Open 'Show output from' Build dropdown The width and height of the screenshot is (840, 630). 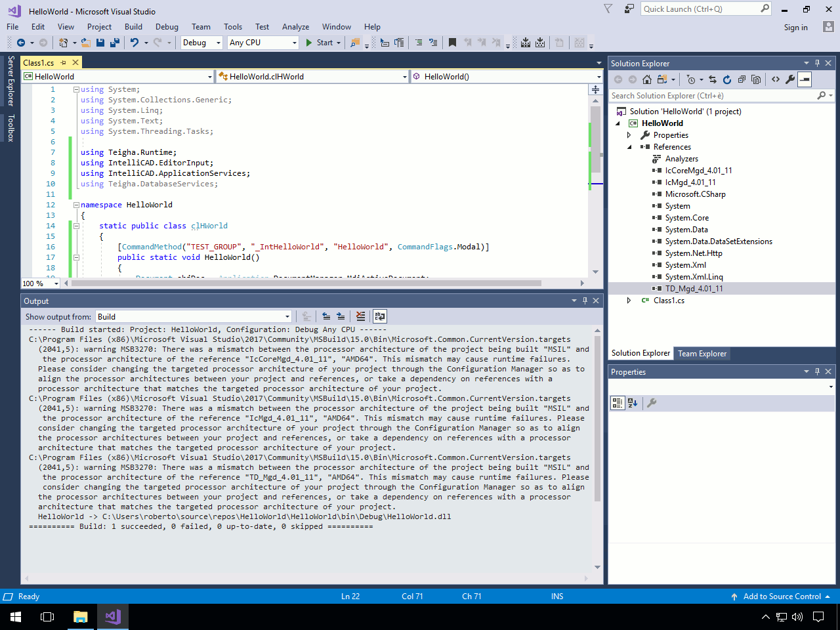(194, 316)
